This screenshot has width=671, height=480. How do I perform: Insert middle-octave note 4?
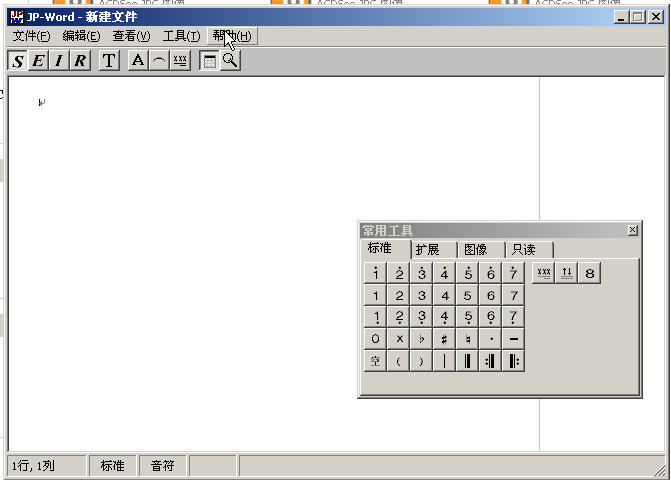445,295
